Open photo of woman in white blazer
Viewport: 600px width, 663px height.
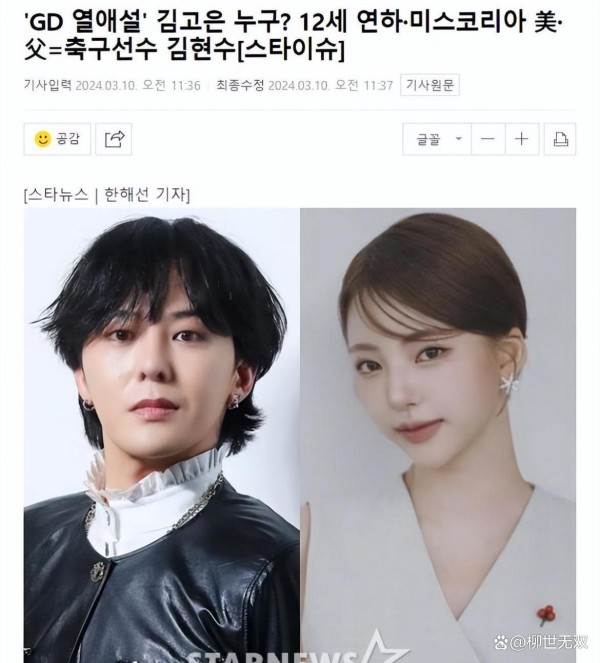pyautogui.click(x=438, y=436)
